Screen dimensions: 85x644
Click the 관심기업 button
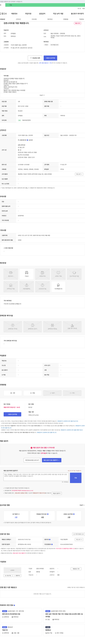click(8, 575)
